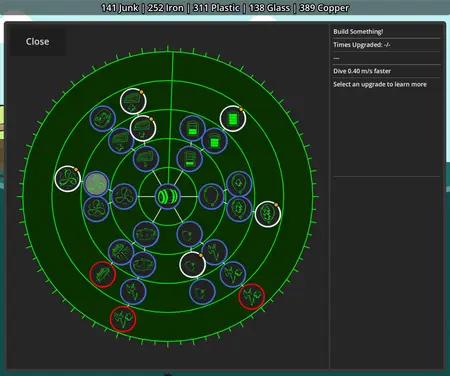Select the red-ringed lamp node
Viewport: 450px width, 376px height.
click(103, 275)
